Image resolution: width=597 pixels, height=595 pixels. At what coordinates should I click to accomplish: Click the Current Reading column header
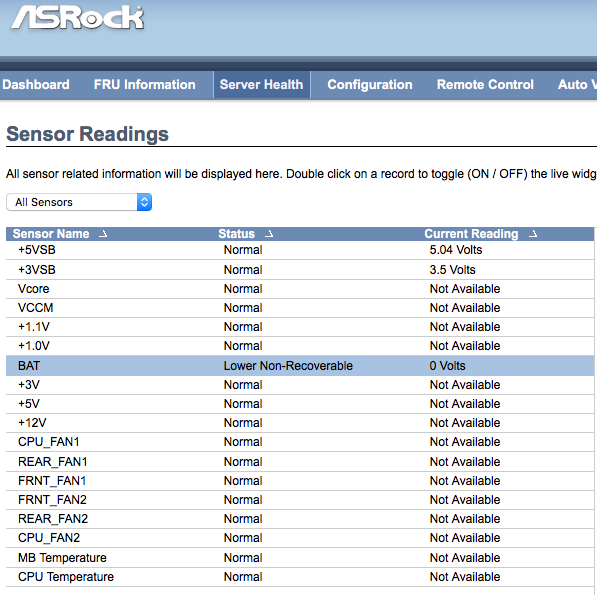pyautogui.click(x=471, y=234)
